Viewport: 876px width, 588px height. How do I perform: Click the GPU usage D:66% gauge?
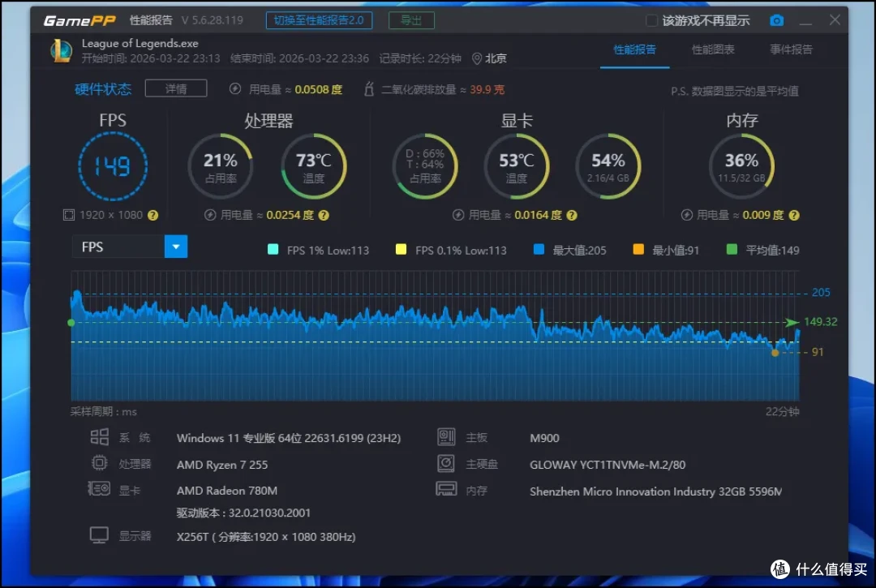click(x=424, y=166)
